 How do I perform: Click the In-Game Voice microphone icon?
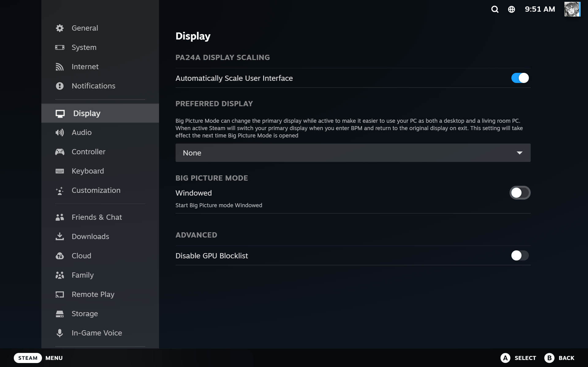[x=60, y=333]
